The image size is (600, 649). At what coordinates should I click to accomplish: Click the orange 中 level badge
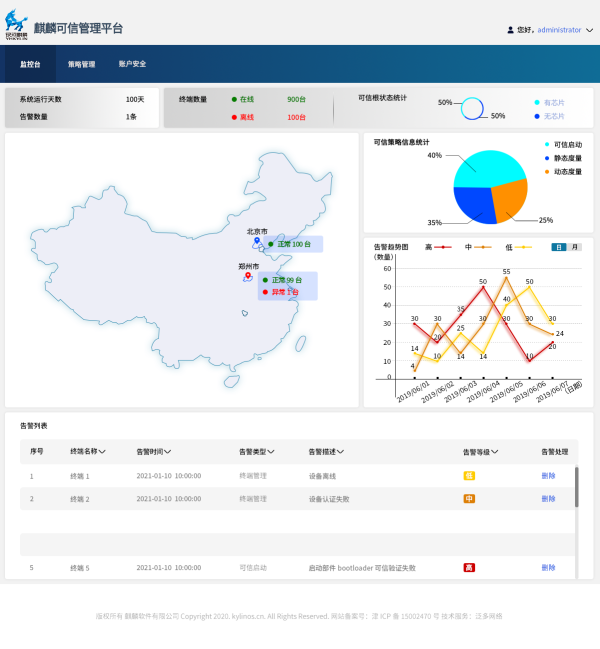[469, 499]
